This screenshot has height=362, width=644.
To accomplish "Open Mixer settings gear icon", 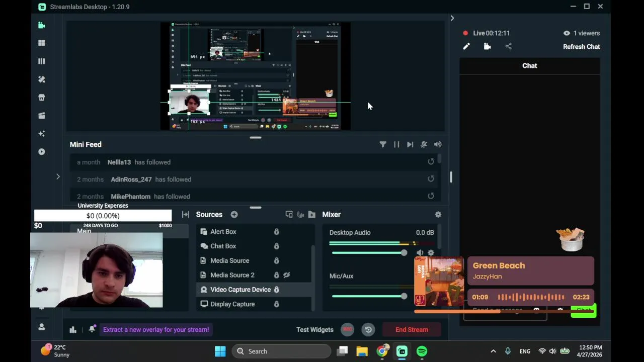I will (x=438, y=215).
